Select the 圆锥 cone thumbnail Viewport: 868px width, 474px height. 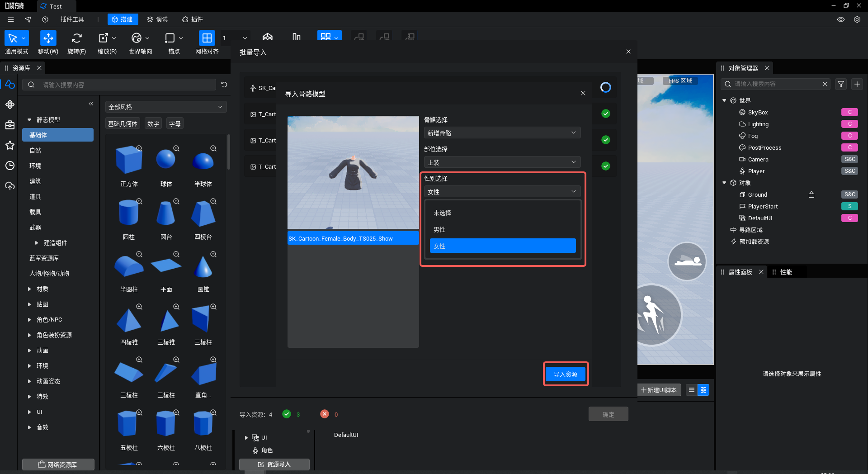tap(203, 266)
